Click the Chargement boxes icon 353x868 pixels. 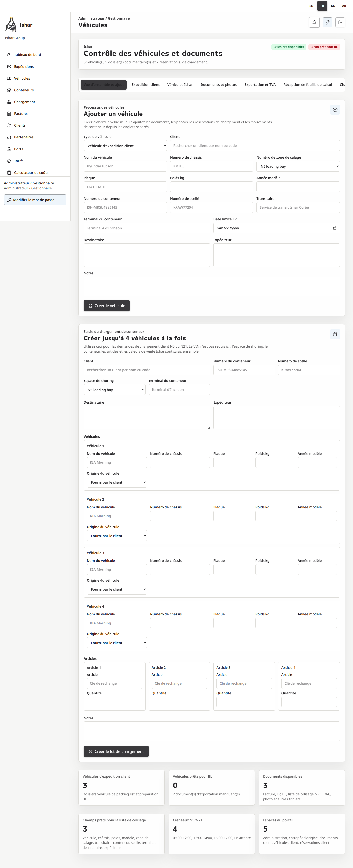pos(9,102)
